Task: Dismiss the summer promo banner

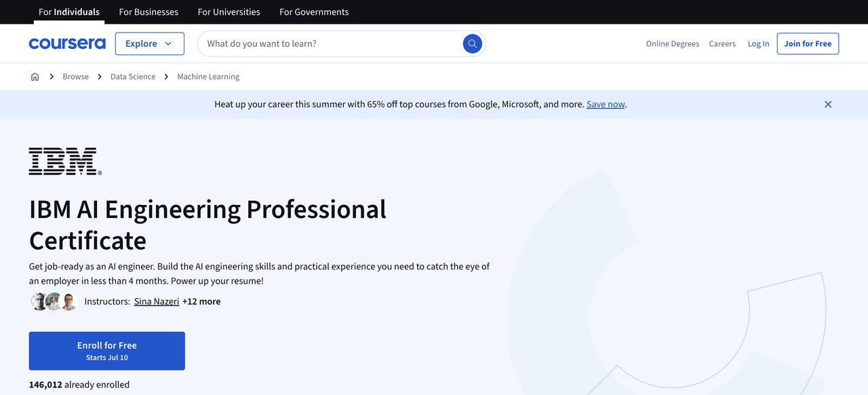Action: (828, 105)
